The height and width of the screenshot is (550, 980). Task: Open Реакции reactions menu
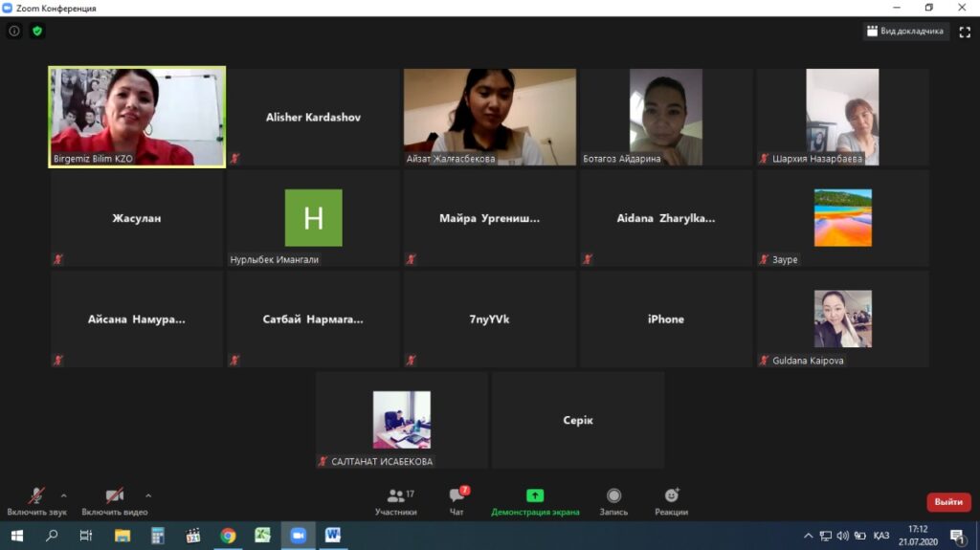[671, 501]
